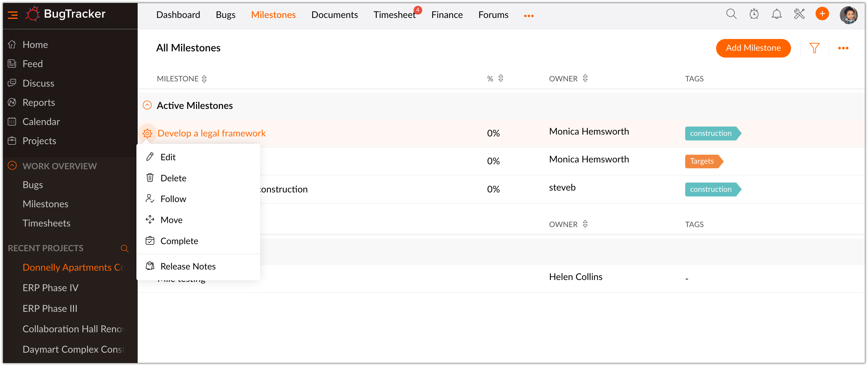Open the notifications bell
This screenshot has height=366, width=868.
click(x=776, y=14)
